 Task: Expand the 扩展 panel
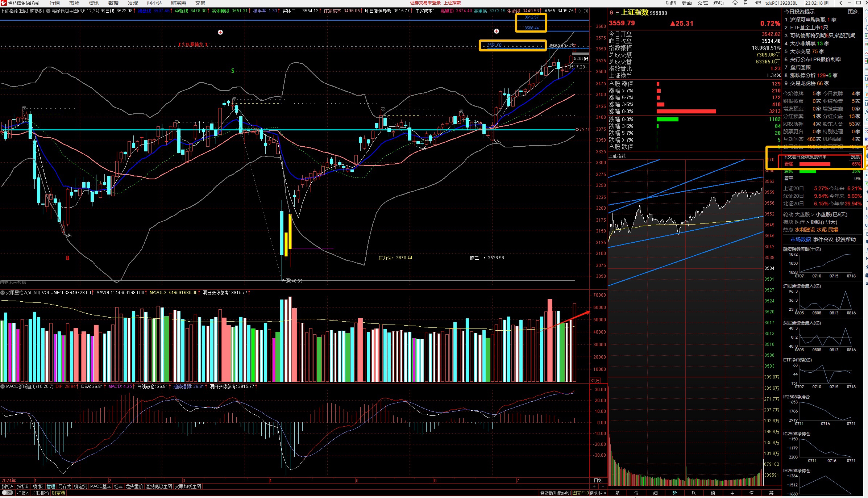[22, 493]
